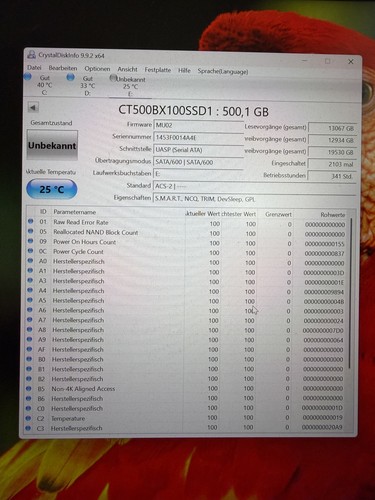Image resolution: width=375 pixels, height=500 pixels.
Task: Click status dot in row A1
Action: pyautogui.click(x=30, y=270)
